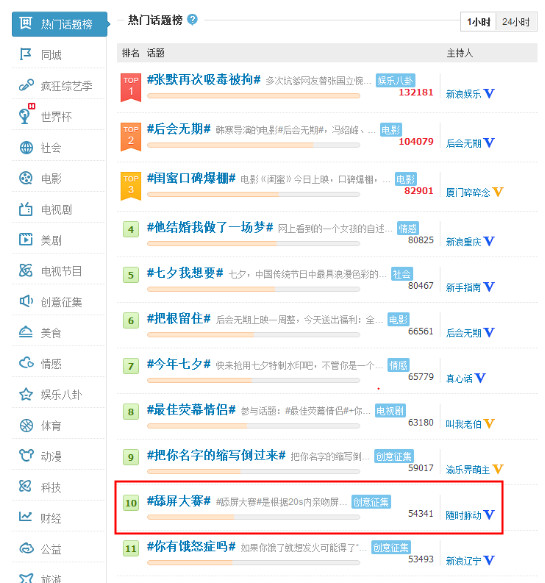Click the 财经 chart icon in sidebar
The image size is (545, 583).
coord(25,516)
